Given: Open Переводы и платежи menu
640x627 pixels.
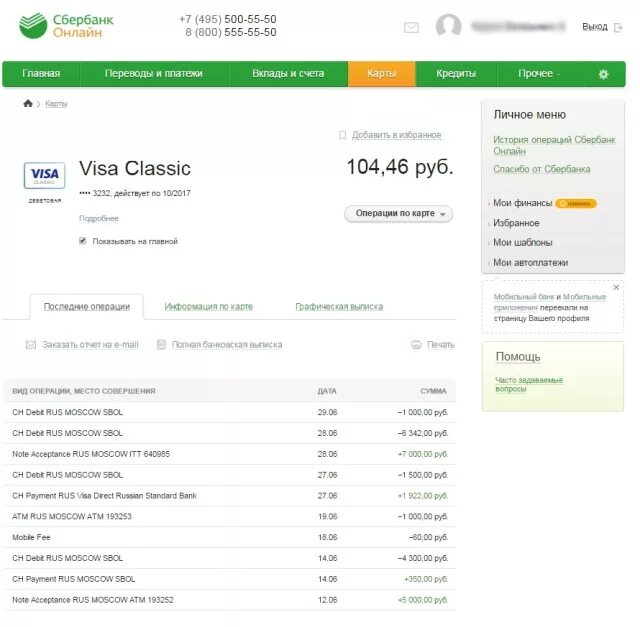Looking at the screenshot, I should pyautogui.click(x=154, y=73).
